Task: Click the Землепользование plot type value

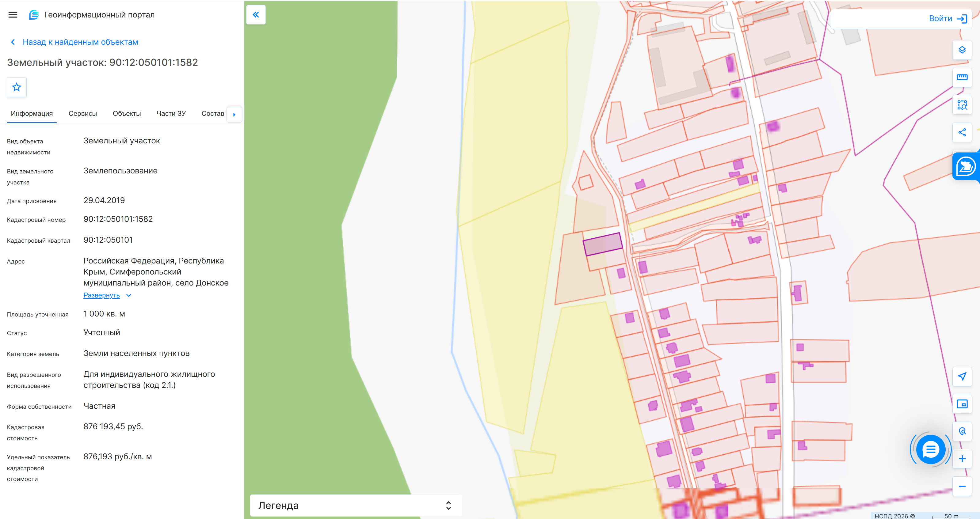Action: 120,171
